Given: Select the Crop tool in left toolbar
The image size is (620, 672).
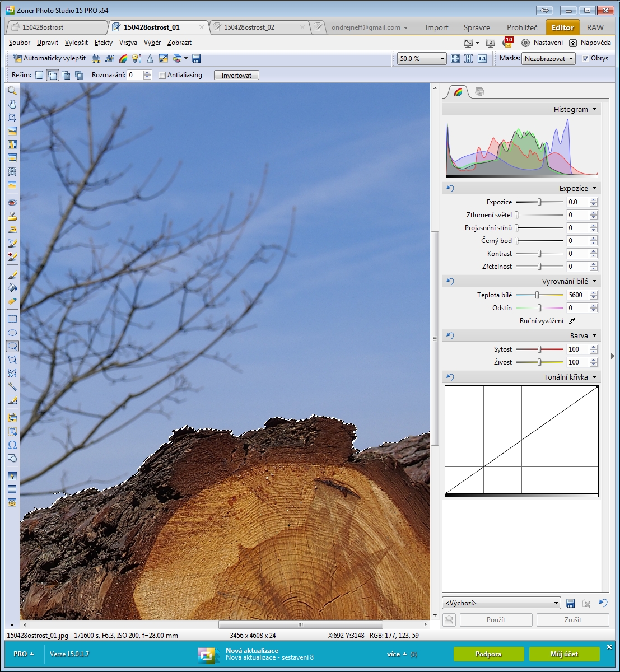Looking at the screenshot, I should [12, 118].
